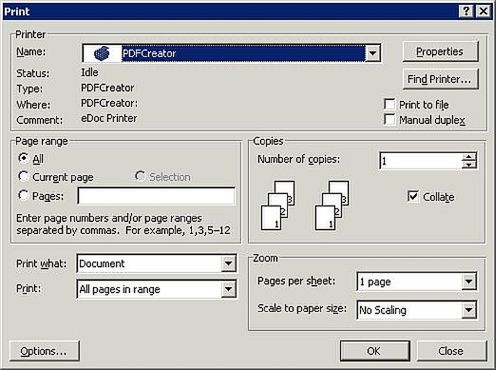
Task: Open the Print what dropdown
Action: 228,263
